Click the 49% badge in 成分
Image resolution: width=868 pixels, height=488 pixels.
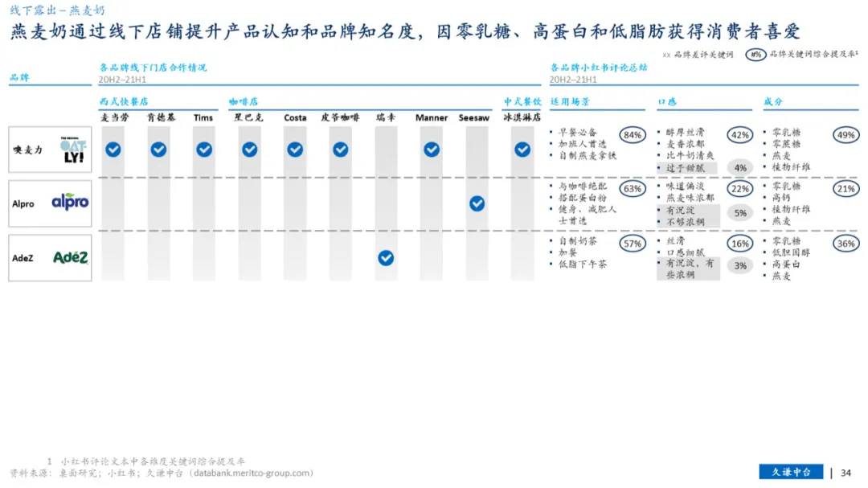coord(845,134)
